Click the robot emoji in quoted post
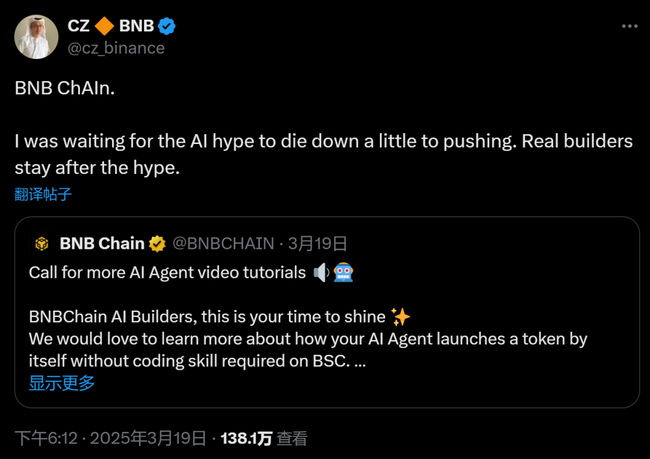The width and height of the screenshot is (650, 459). tap(343, 272)
